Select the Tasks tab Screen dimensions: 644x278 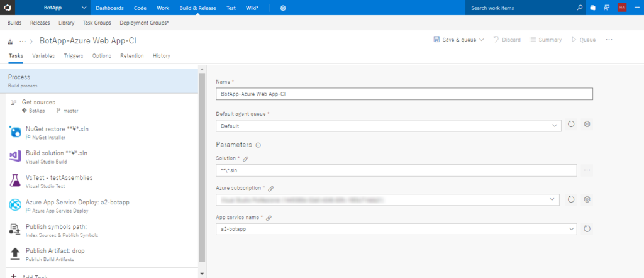(16, 56)
